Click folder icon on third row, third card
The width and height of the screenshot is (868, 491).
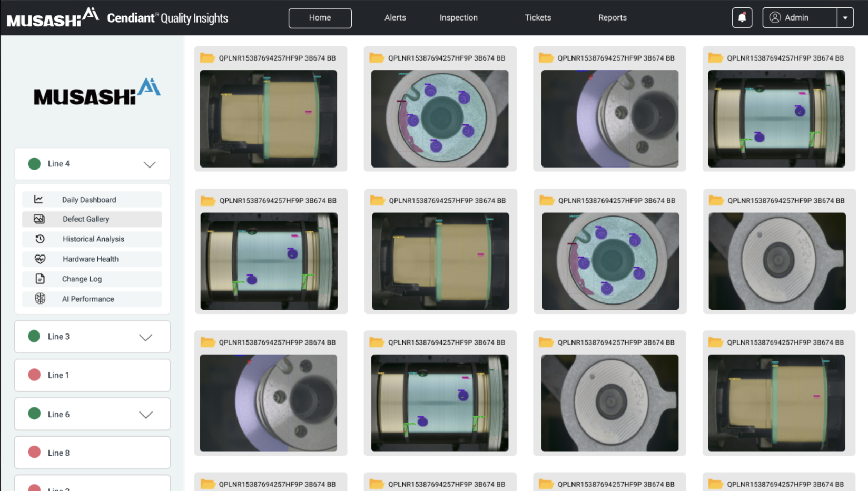tap(546, 342)
